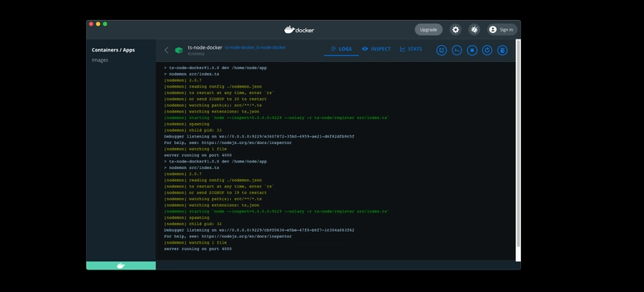
Task: Click the log line 'child pid: 33'
Action: click(x=193, y=130)
